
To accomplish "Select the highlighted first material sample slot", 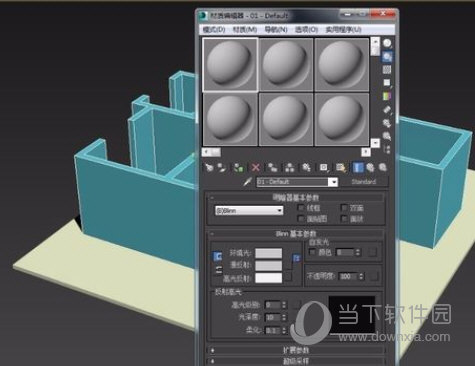I will [x=230, y=64].
